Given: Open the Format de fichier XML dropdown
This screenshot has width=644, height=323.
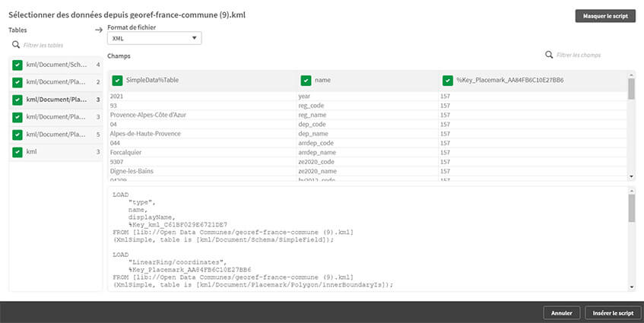Looking at the screenshot, I should [x=154, y=38].
